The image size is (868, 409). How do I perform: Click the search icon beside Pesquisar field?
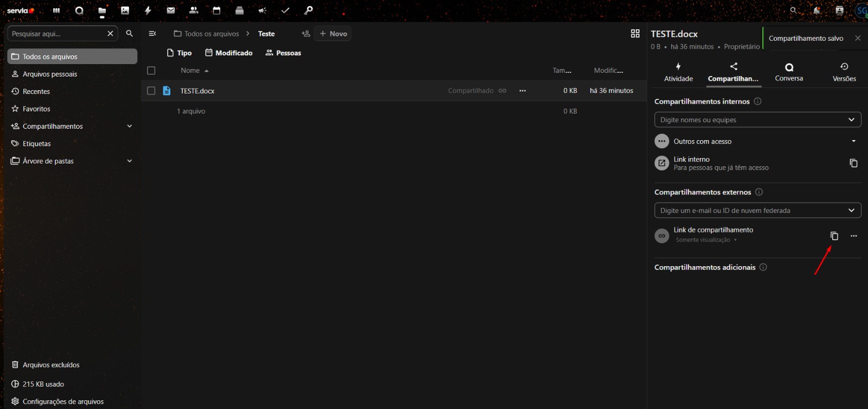[x=129, y=34]
